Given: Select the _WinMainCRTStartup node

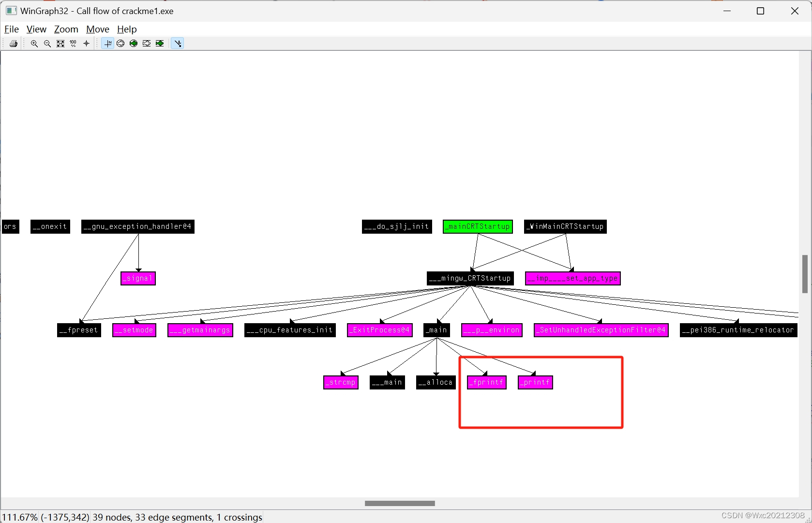Looking at the screenshot, I should [565, 226].
